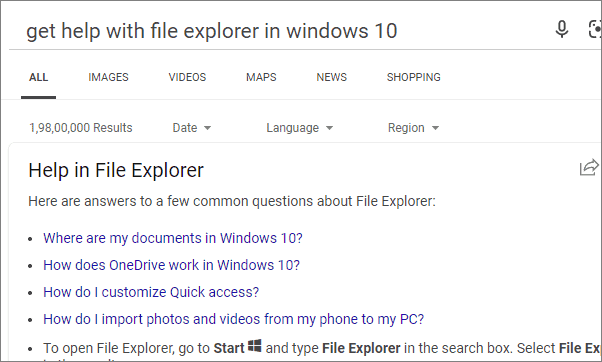The height and width of the screenshot is (362, 602).
Task: Go to the NEWS tab
Action: click(x=331, y=77)
